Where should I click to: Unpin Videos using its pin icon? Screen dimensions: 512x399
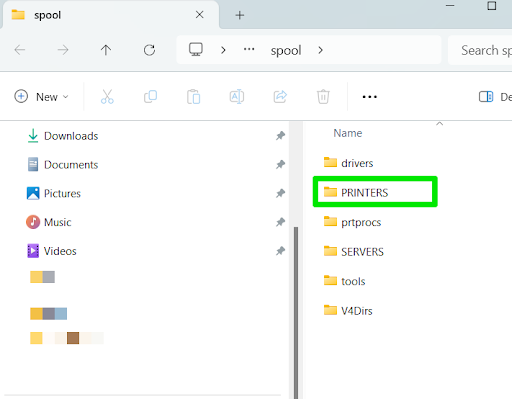coord(280,251)
